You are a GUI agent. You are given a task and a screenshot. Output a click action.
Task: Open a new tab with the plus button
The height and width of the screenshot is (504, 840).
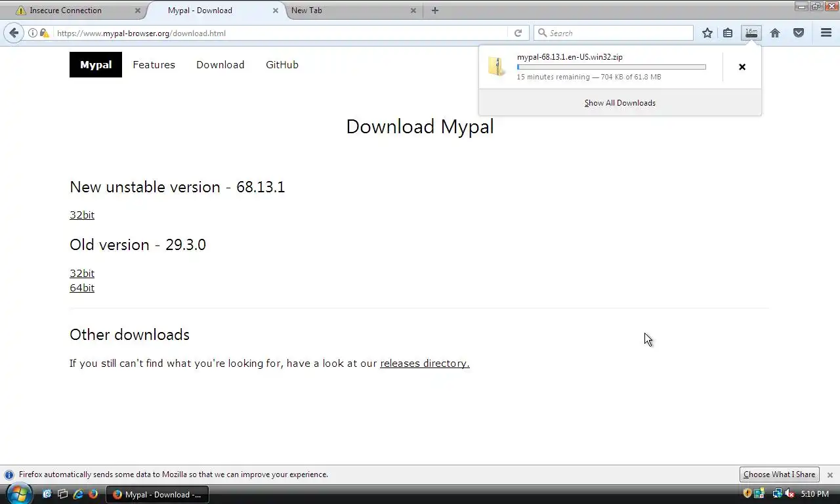click(434, 10)
